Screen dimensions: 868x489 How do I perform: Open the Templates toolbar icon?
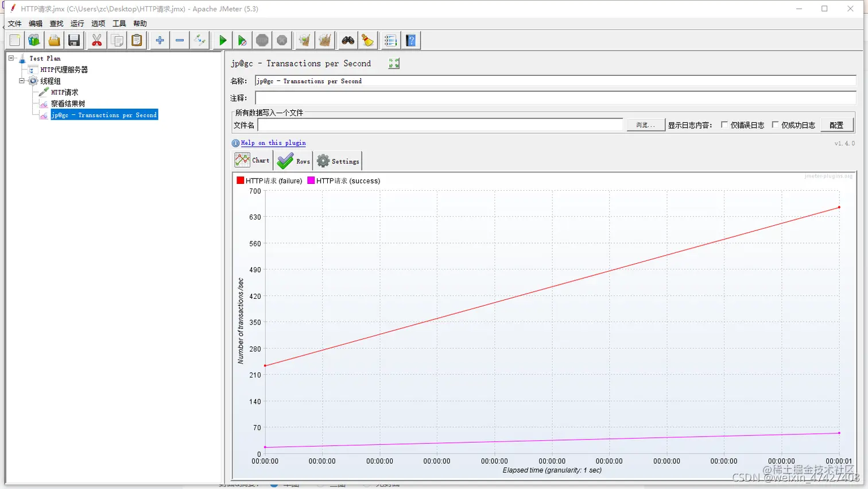34,40
